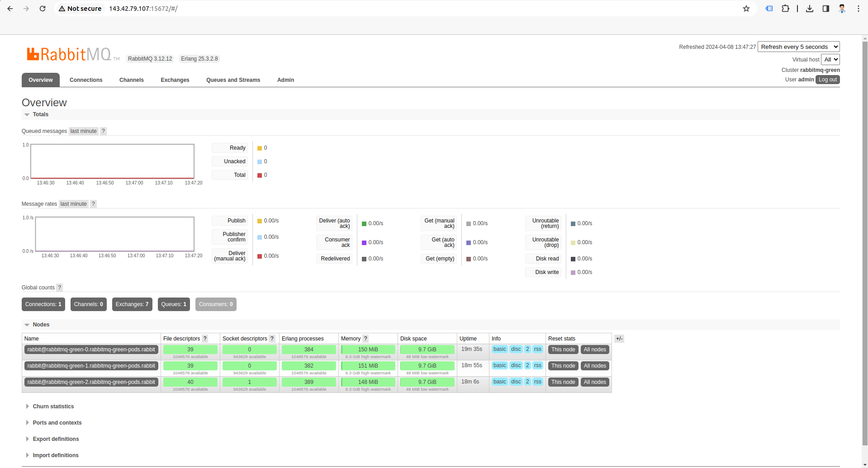Click the browser reload icon
The height and width of the screenshot is (468, 868).
43,9
